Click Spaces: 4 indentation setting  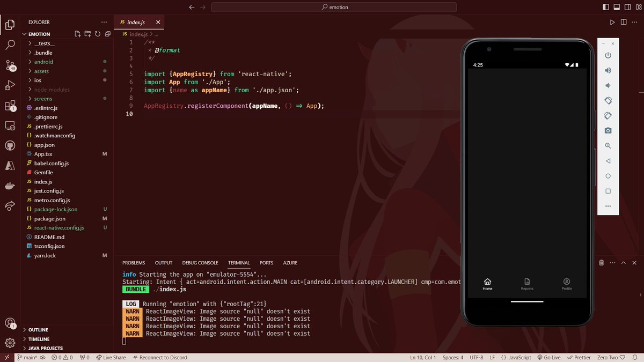click(452, 358)
